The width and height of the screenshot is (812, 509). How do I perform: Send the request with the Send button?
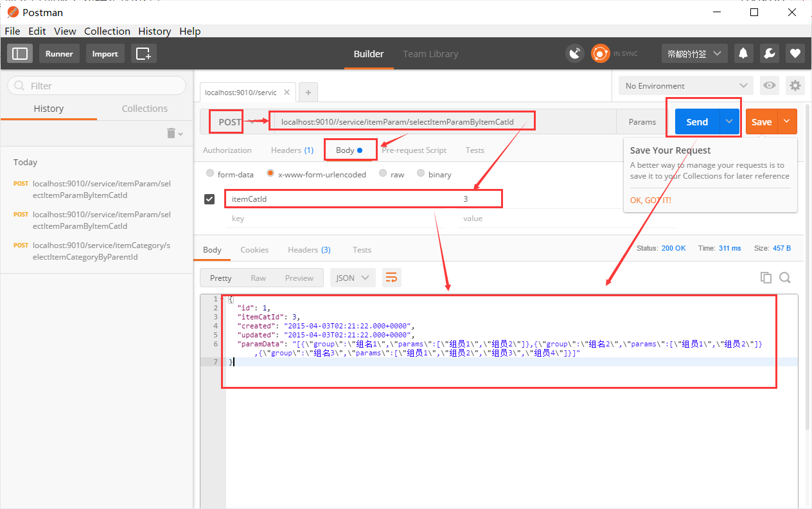(697, 121)
